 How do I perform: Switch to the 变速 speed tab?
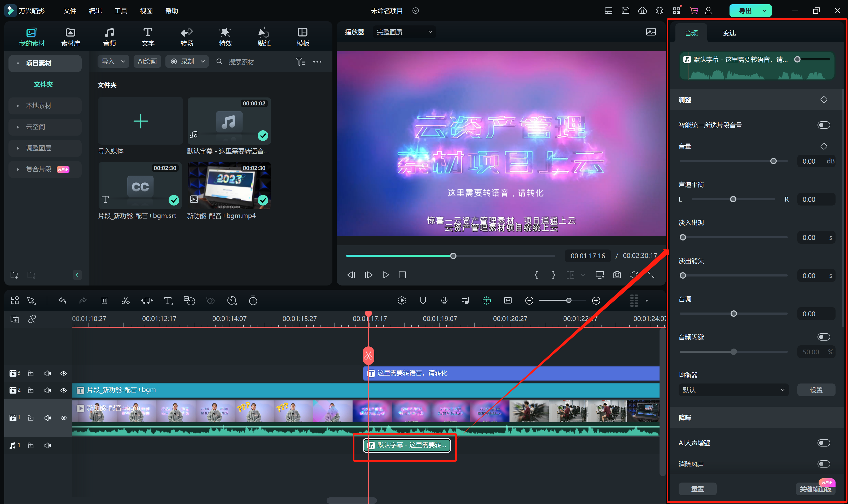coord(729,33)
